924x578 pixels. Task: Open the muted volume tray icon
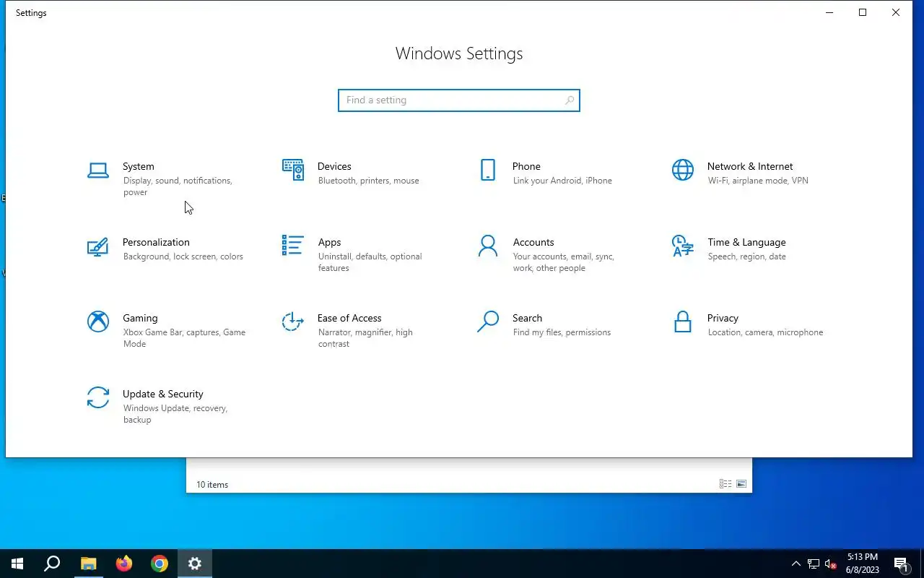click(831, 564)
